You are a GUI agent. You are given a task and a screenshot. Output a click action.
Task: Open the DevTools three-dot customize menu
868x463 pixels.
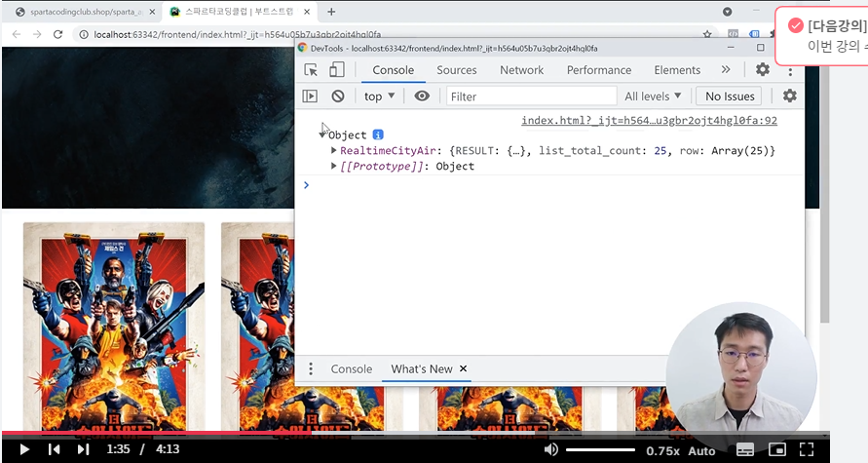790,71
